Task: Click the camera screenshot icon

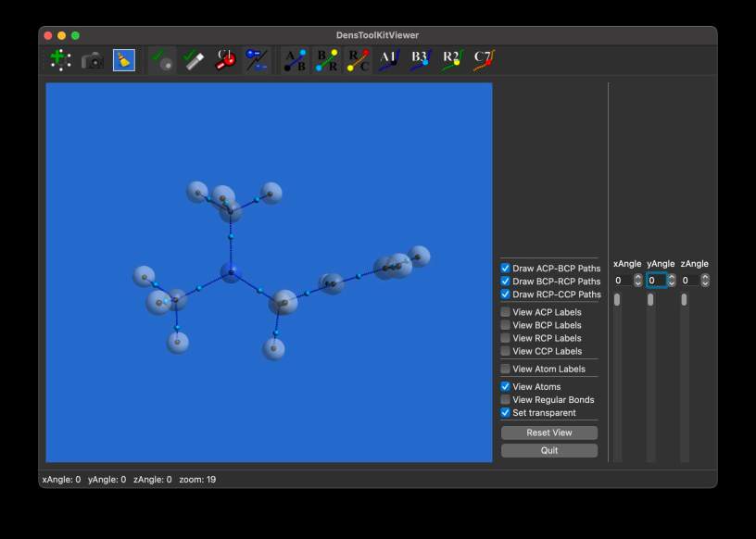Action: click(x=92, y=60)
